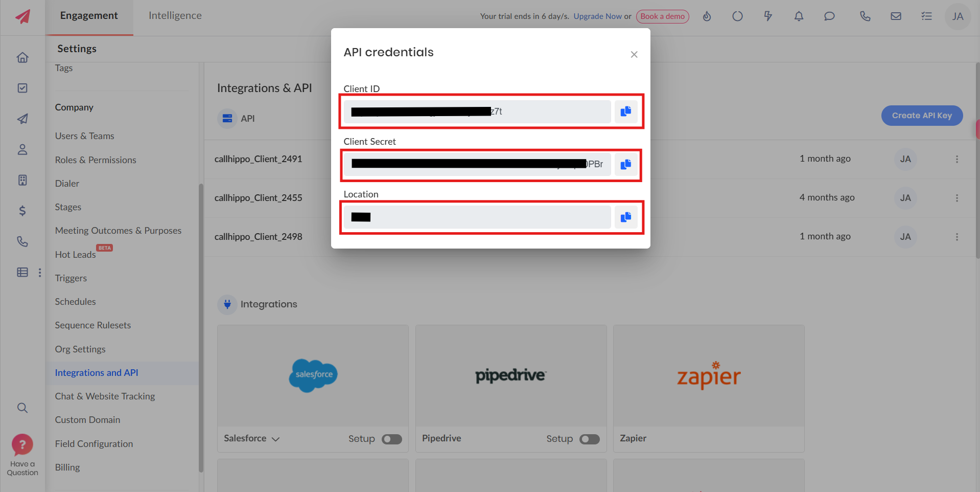Open Users & Teams settings
The height and width of the screenshot is (492, 980).
click(85, 136)
